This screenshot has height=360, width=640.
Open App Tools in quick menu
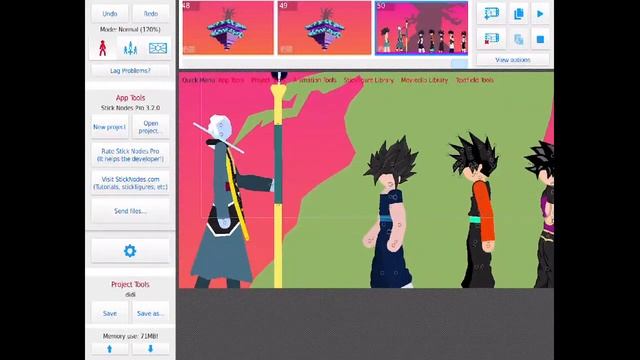231,80
